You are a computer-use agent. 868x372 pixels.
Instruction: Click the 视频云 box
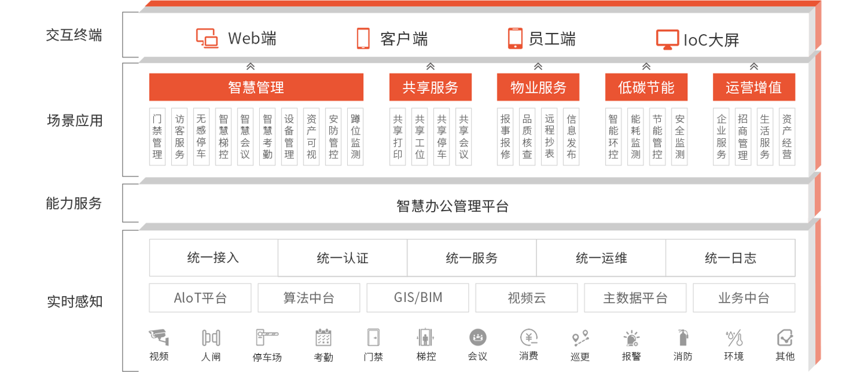[x=527, y=298]
